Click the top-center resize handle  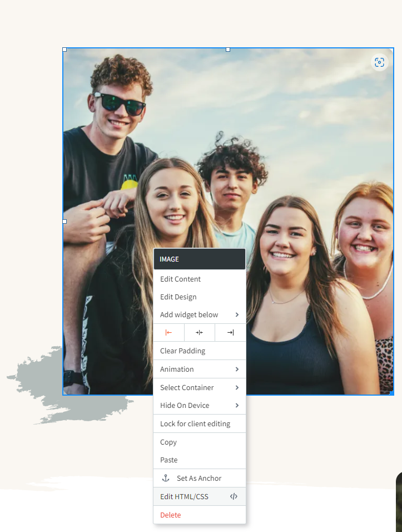coord(228,50)
